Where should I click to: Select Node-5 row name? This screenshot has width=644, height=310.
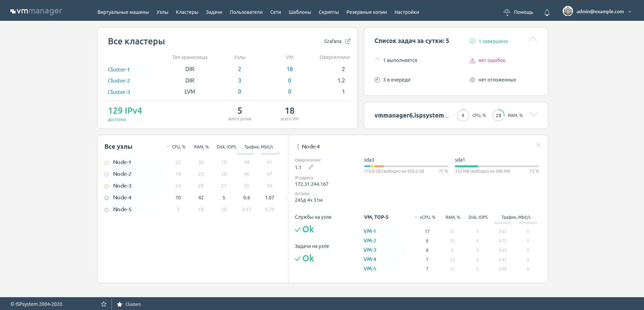(122, 209)
